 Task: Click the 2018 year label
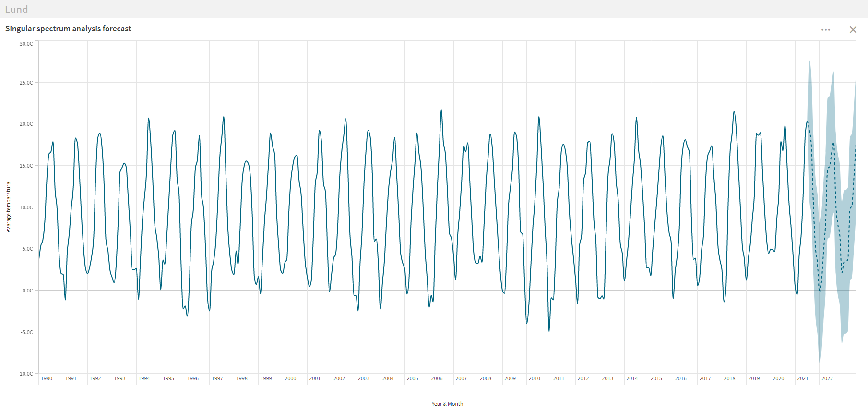coord(729,378)
